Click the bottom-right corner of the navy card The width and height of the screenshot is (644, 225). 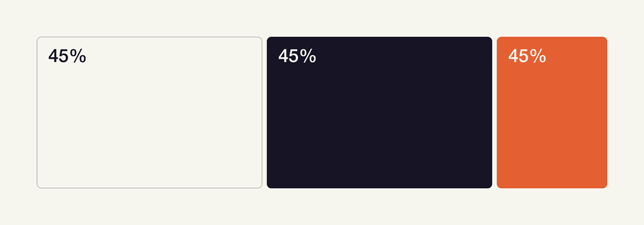pyautogui.click(x=489, y=186)
